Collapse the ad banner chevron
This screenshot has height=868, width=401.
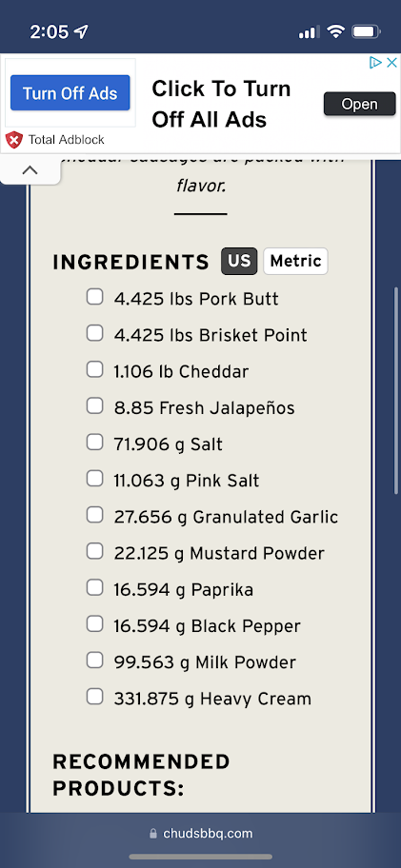coord(30,170)
